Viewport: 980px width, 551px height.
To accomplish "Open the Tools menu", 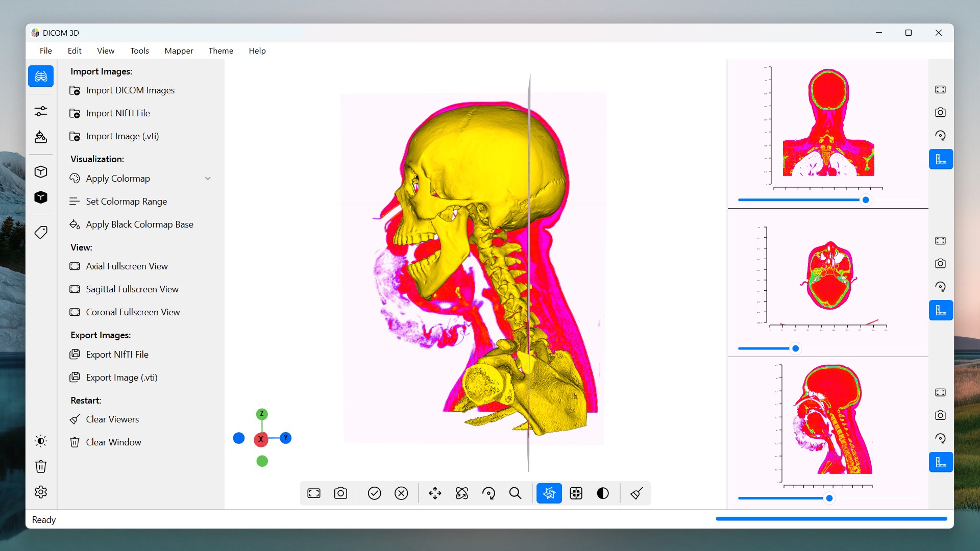I will tap(139, 51).
